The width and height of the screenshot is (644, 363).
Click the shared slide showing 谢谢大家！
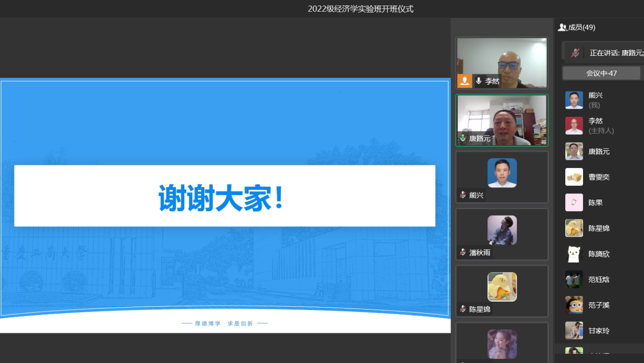(x=224, y=205)
